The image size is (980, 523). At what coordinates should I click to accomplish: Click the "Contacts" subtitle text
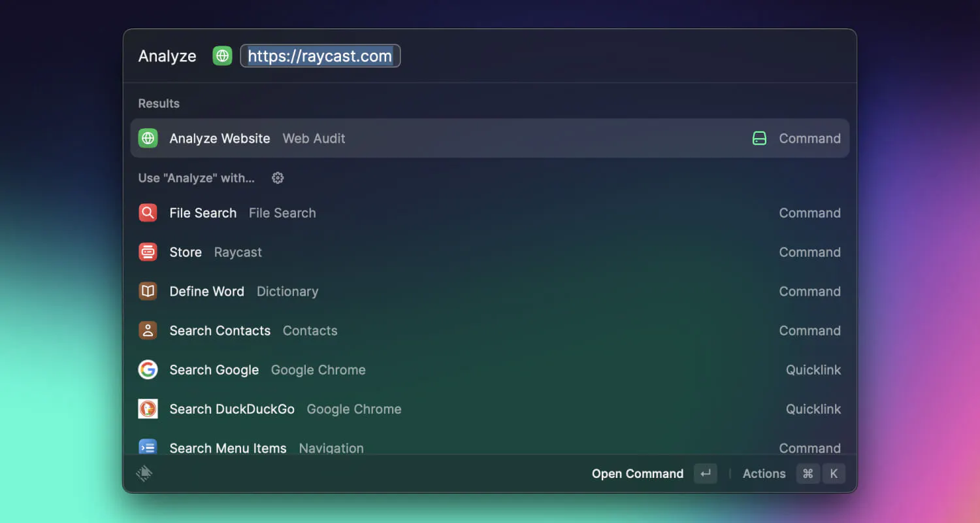(x=310, y=330)
